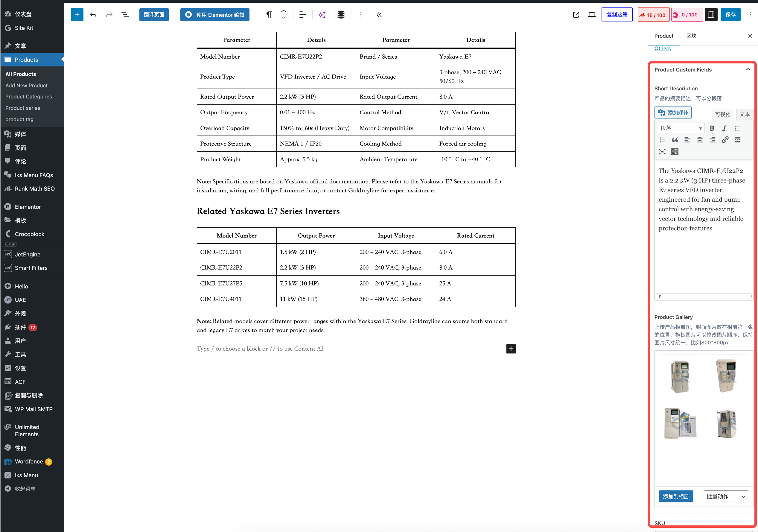
Task: Open Product Categories in the sidebar menu
Action: tap(28, 96)
